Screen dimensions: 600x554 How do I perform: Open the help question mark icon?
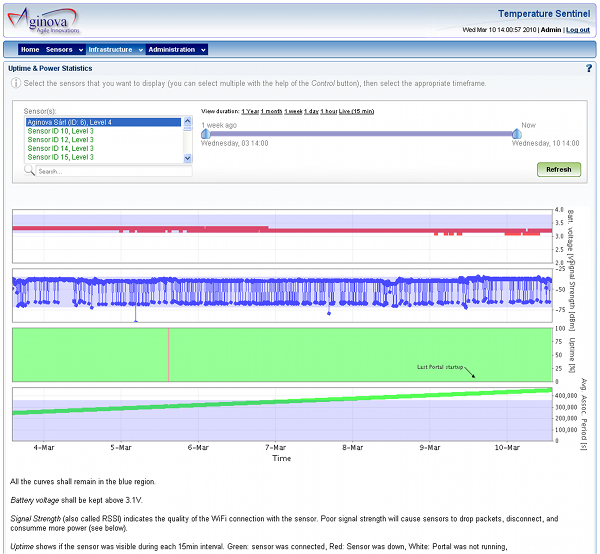coord(588,68)
